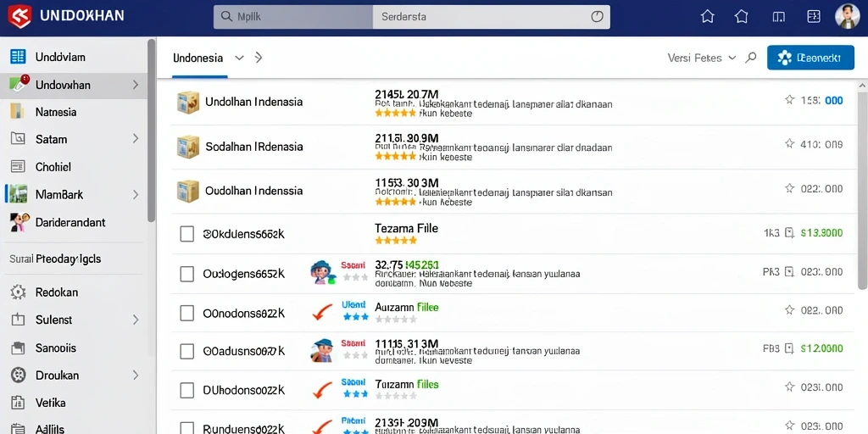Click the file icon next to $12.0000
Viewport: 868px width, 434px height.
790,348
